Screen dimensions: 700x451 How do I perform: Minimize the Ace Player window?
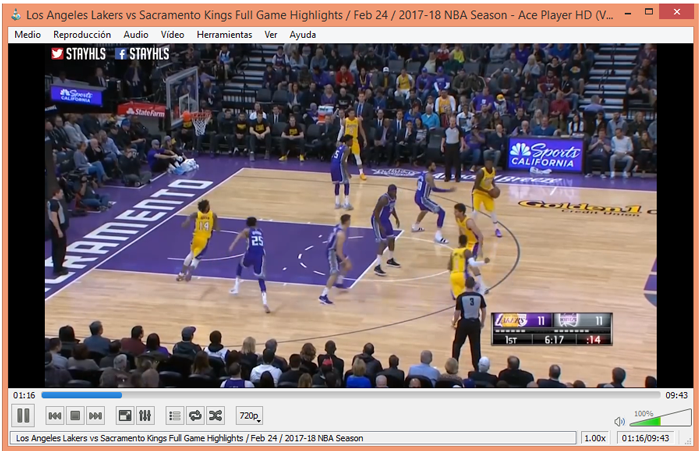pos(628,14)
